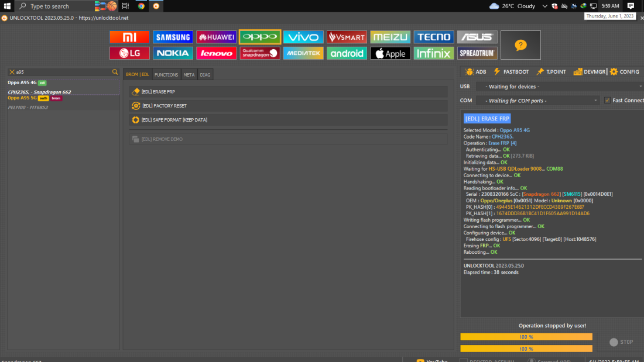Expand the COM Waiting for COM ports dropdown
The height and width of the screenshot is (362, 644).
[537, 101]
